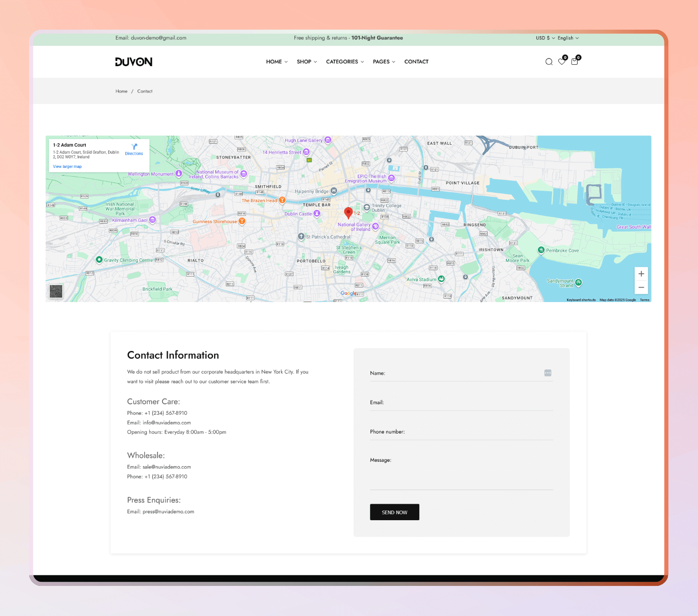Expand the PAGES menu
Screen dimensions: 698x616
tap(384, 62)
